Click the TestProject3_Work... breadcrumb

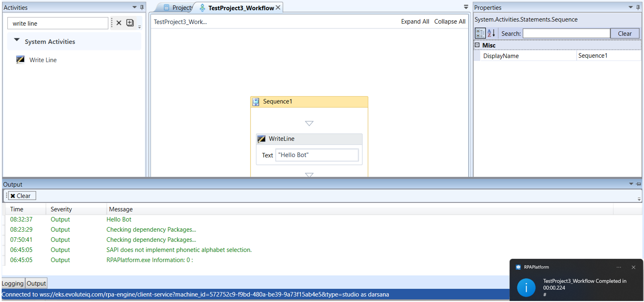(x=180, y=22)
